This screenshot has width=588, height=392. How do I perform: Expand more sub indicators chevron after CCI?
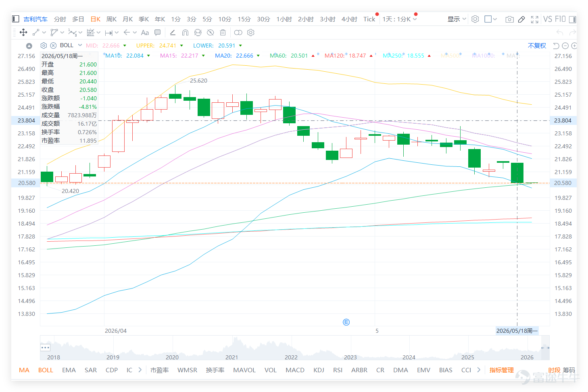[x=479, y=370]
